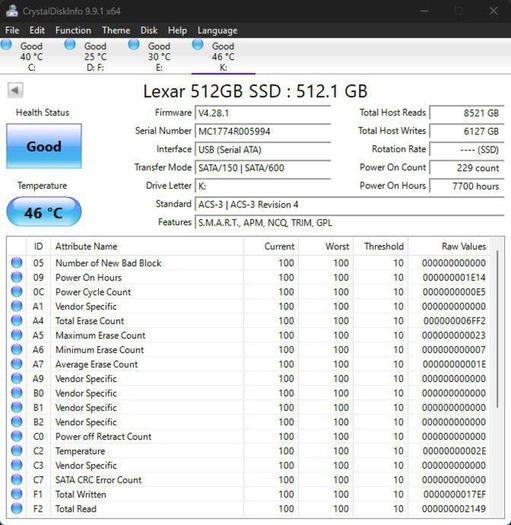Click status icon for B0 Vendor Specific
Viewport: 511px width, 525px height.
tap(16, 393)
